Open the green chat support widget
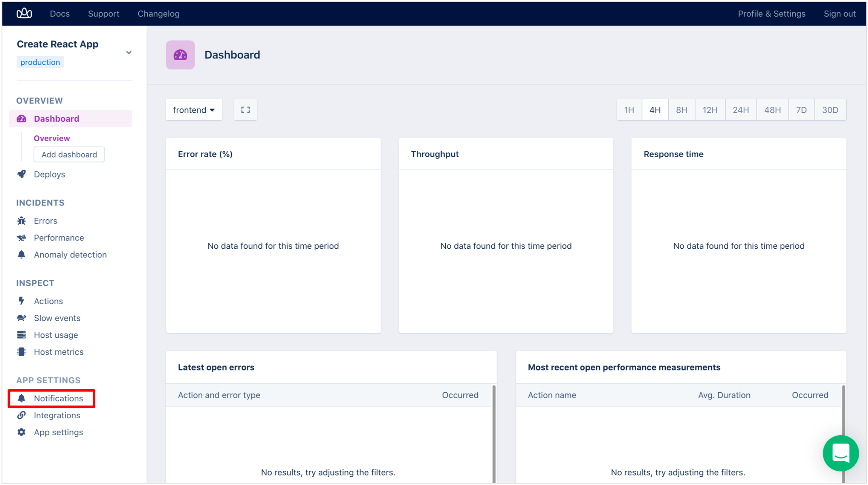The image size is (868, 485). [x=841, y=453]
